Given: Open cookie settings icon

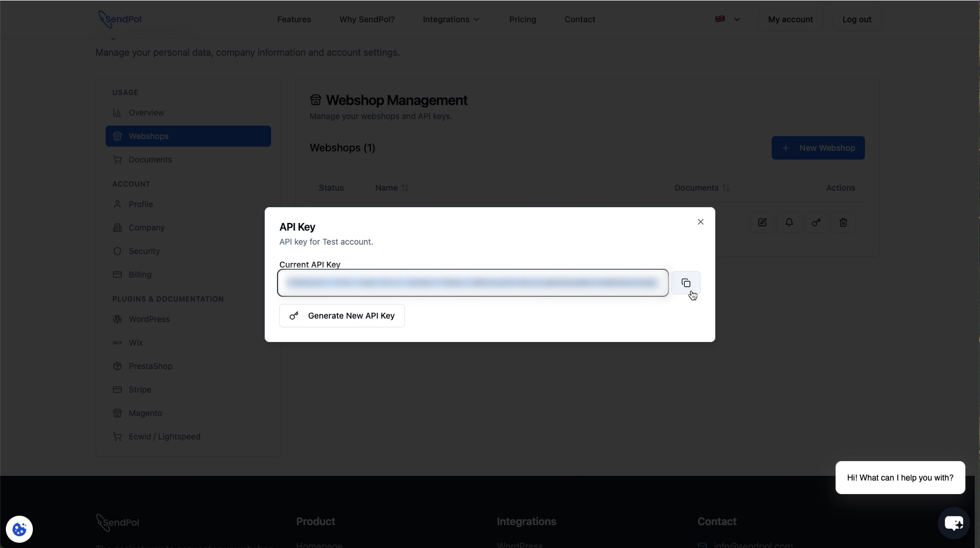Looking at the screenshot, I should 19,529.
